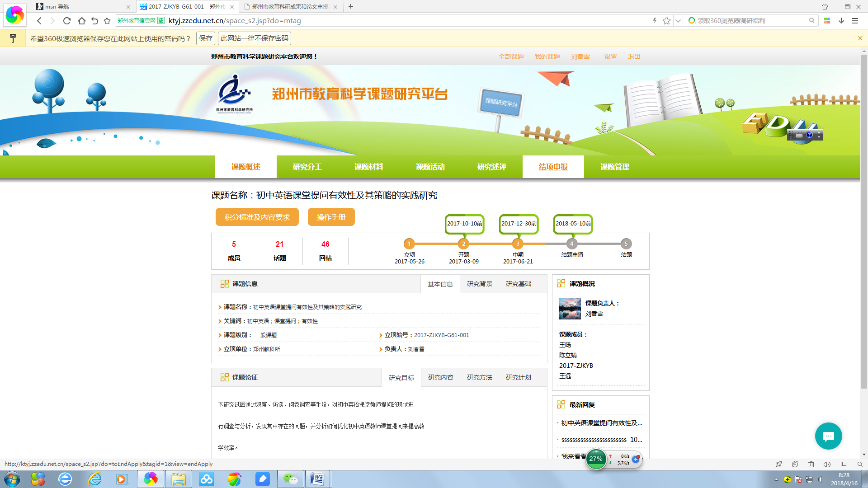
Task: Switch to 郑州市教育科研成果和论文申报 tab
Action: tap(291, 7)
